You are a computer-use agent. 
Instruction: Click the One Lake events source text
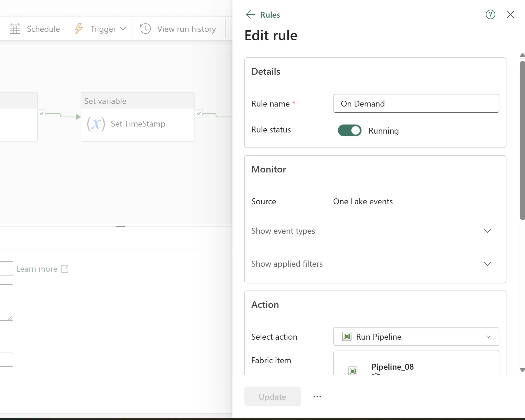click(x=363, y=202)
